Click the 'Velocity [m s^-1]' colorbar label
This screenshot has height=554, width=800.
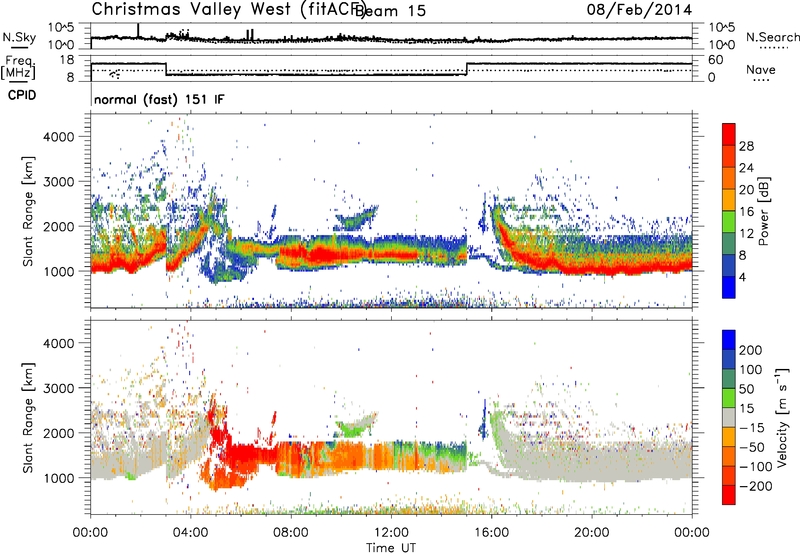click(782, 417)
